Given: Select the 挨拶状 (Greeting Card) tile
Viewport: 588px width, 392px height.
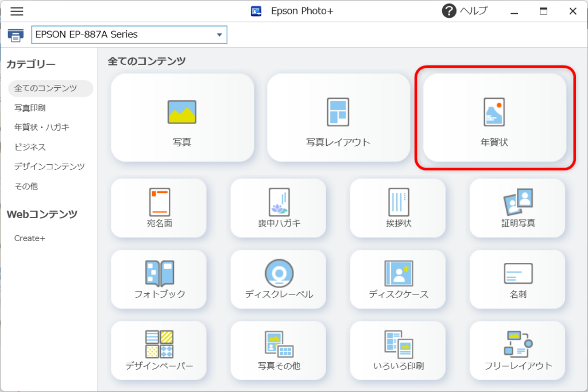Looking at the screenshot, I should [x=397, y=208].
